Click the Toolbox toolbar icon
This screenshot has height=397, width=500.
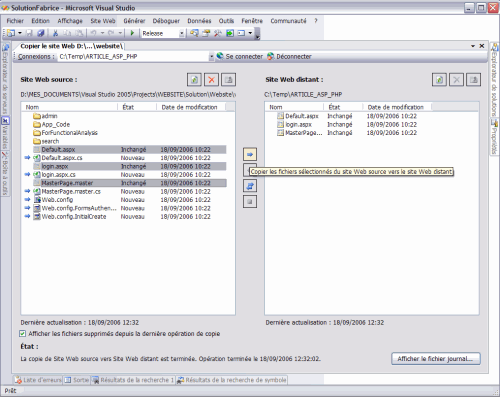click(x=218, y=33)
